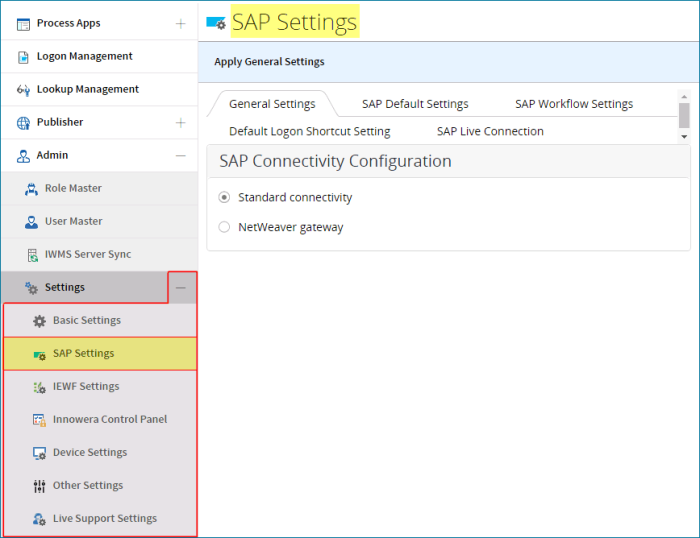Open Basic Settings label
This screenshot has width=700, height=538.
click(x=87, y=320)
